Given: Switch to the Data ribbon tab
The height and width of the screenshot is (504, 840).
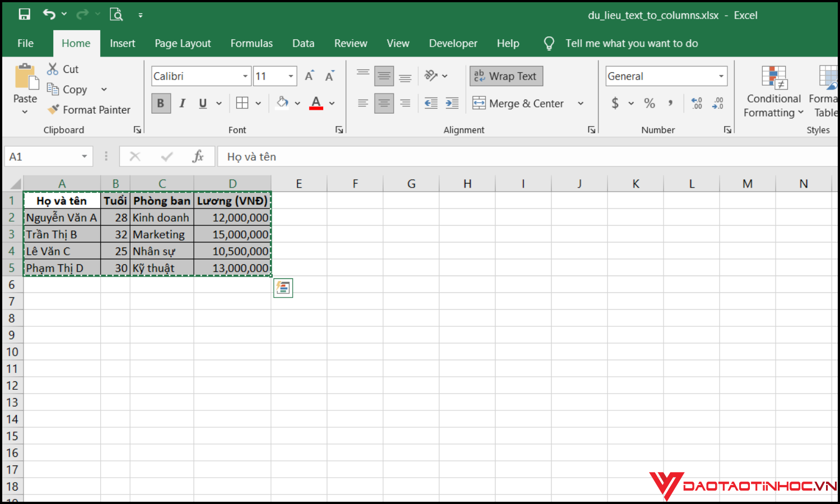Looking at the screenshot, I should [303, 44].
